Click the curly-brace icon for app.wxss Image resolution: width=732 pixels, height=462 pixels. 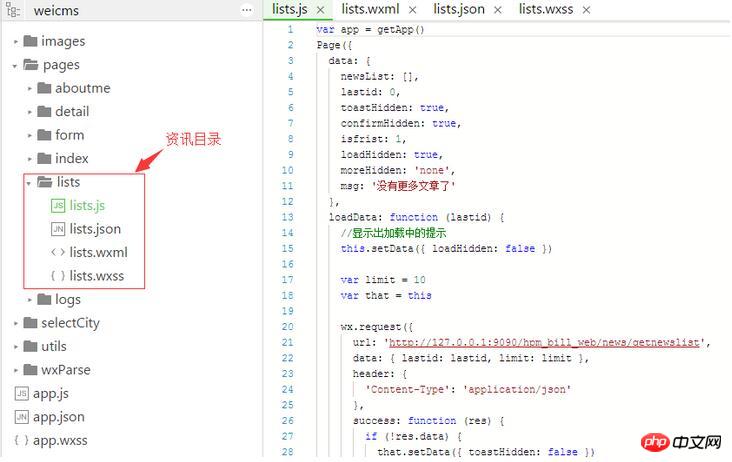pos(21,440)
